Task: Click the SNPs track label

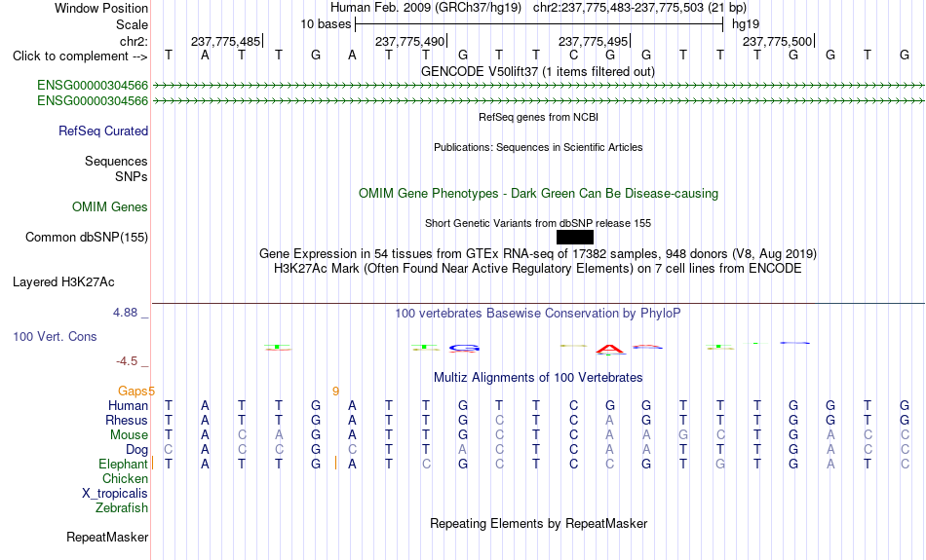Action: pos(132,176)
